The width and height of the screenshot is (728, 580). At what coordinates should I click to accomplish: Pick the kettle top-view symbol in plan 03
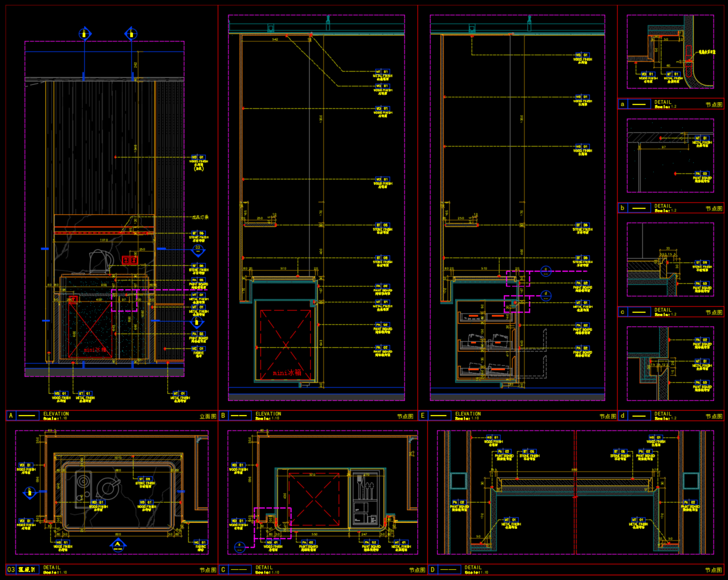click(x=109, y=488)
